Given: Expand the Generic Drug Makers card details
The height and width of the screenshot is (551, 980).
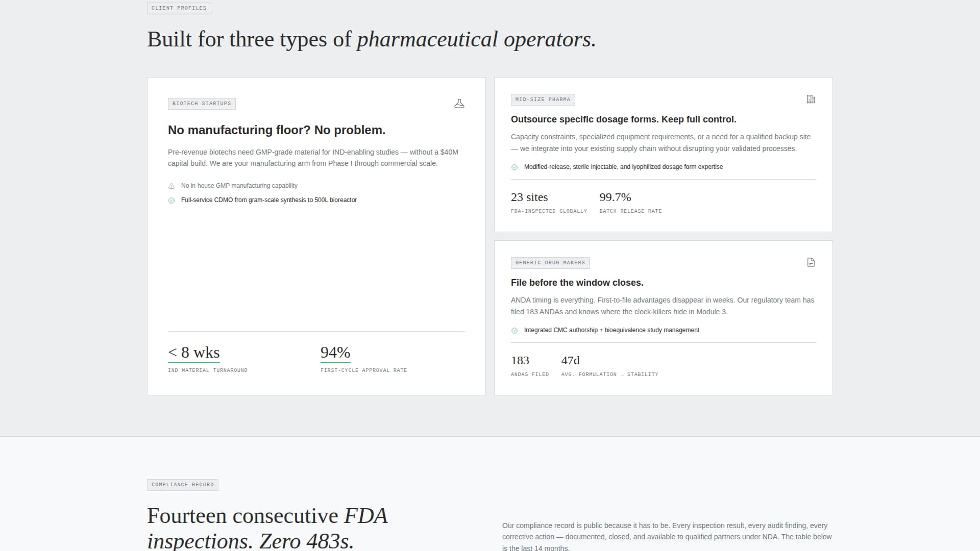Looking at the screenshot, I should click(x=663, y=317).
